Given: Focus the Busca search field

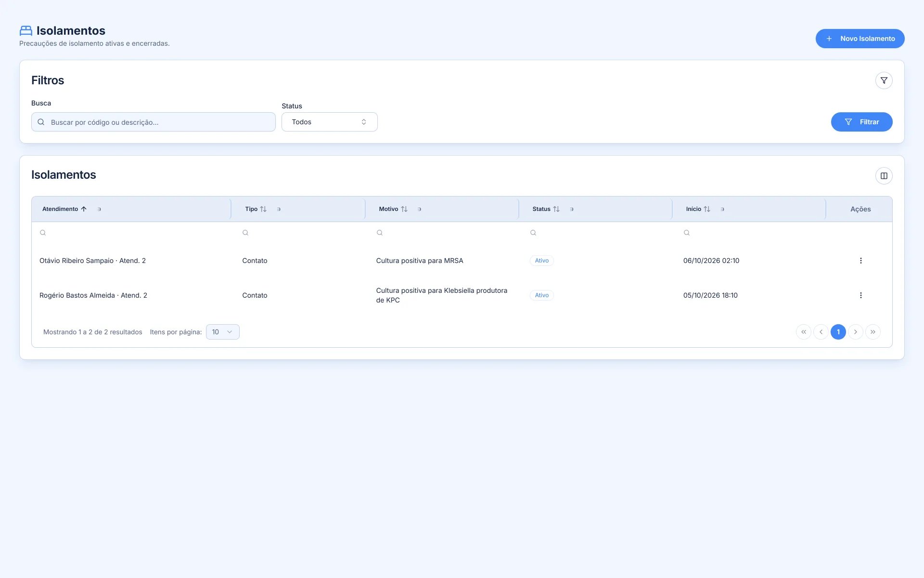Looking at the screenshot, I should point(154,122).
